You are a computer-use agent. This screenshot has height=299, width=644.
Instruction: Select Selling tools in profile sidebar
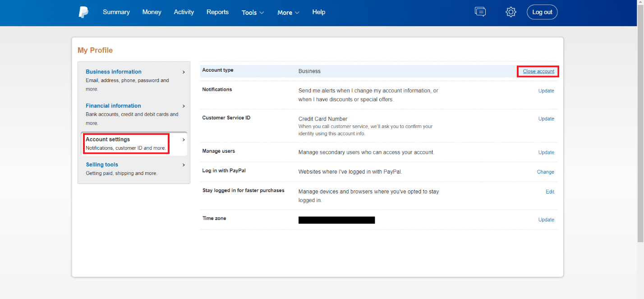tap(102, 165)
